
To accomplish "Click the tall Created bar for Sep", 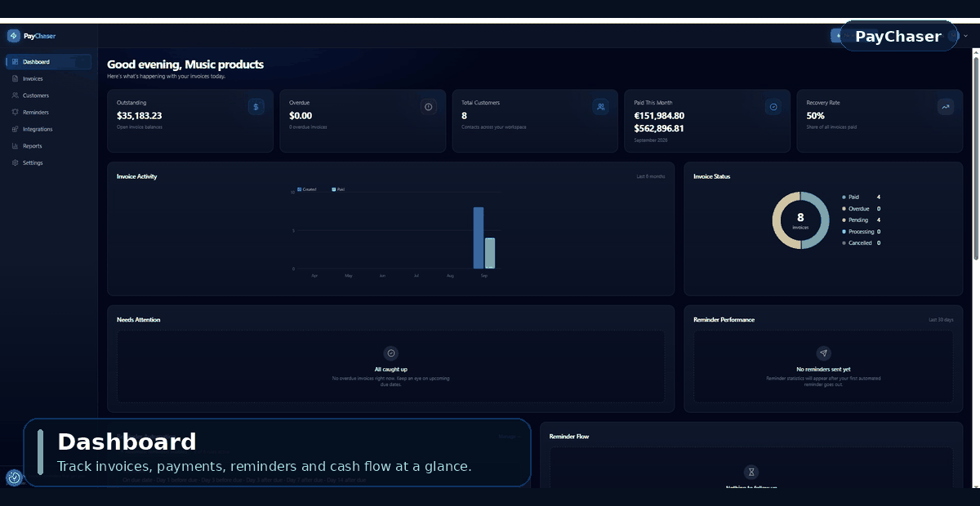I will point(479,237).
